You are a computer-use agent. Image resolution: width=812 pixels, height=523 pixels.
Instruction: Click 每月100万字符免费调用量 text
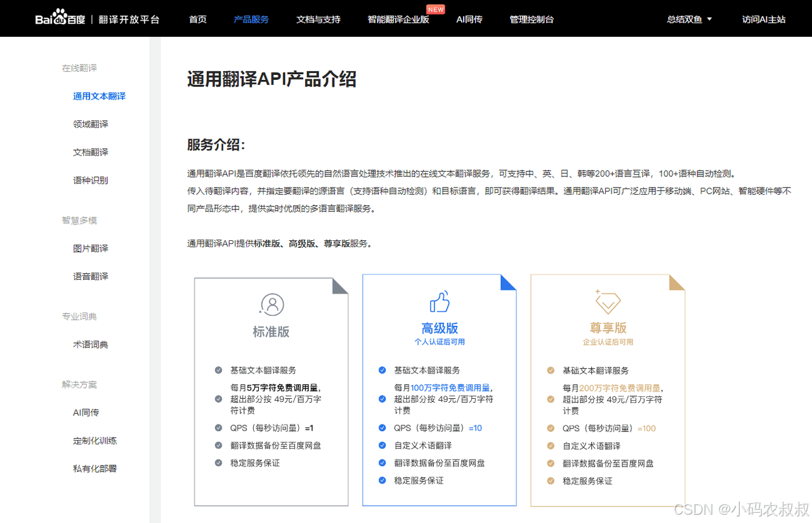pos(443,387)
